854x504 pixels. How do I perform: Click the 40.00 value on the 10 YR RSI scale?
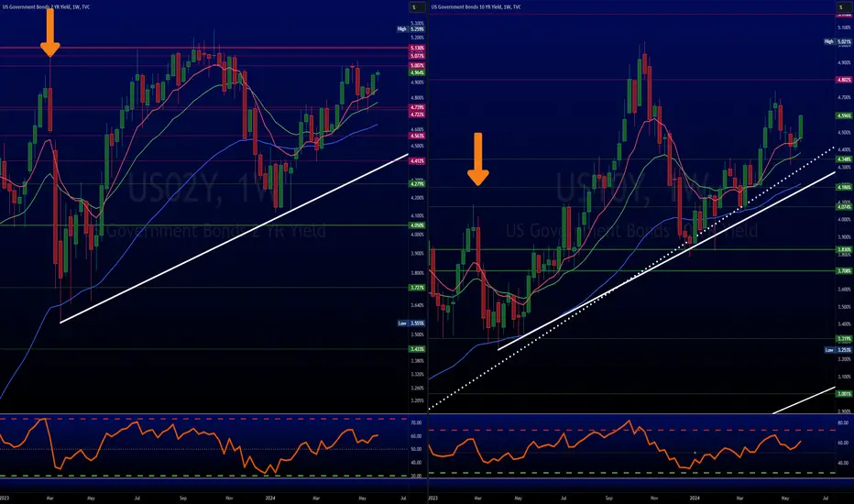click(843, 463)
